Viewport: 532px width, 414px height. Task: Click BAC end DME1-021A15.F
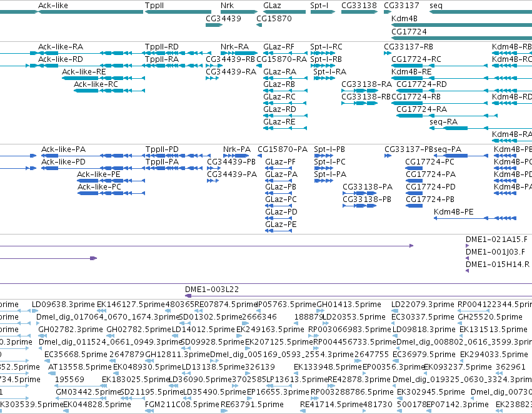[496, 240]
